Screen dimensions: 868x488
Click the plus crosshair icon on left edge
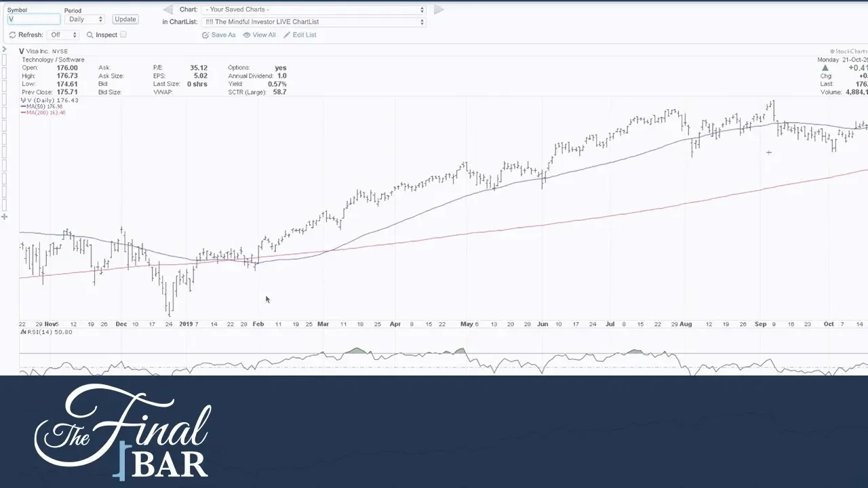(x=4, y=217)
